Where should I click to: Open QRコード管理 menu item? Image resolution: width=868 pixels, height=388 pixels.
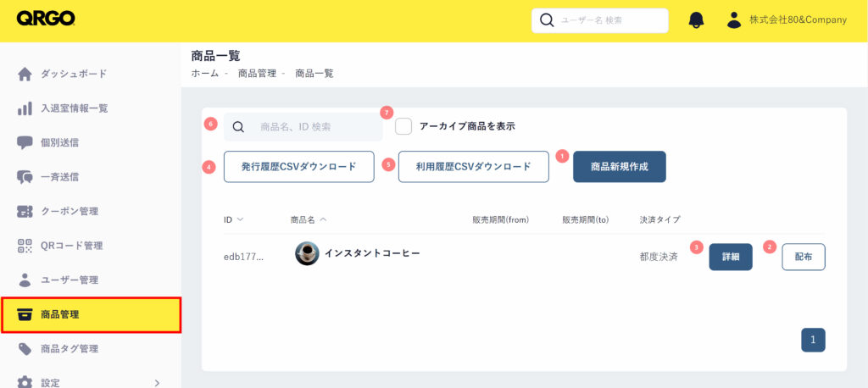(x=71, y=246)
